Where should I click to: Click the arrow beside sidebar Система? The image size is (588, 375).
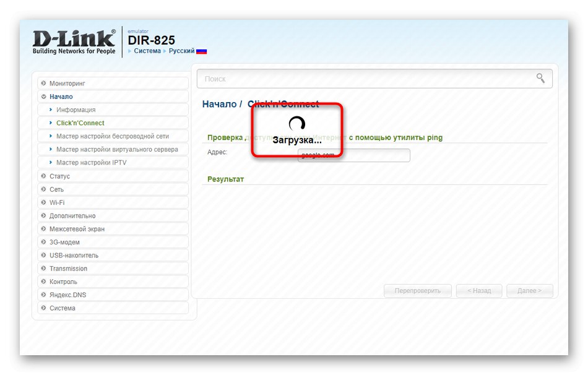point(43,308)
